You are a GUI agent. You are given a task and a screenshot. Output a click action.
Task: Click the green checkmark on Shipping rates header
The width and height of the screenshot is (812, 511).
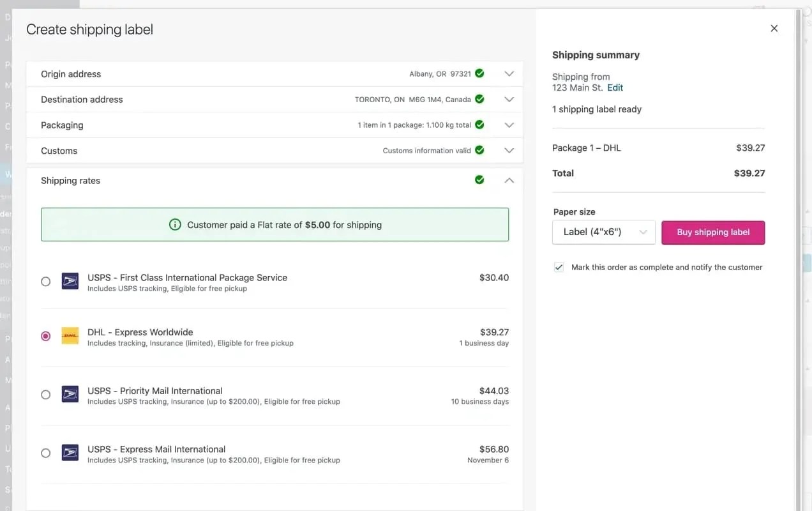(x=479, y=179)
